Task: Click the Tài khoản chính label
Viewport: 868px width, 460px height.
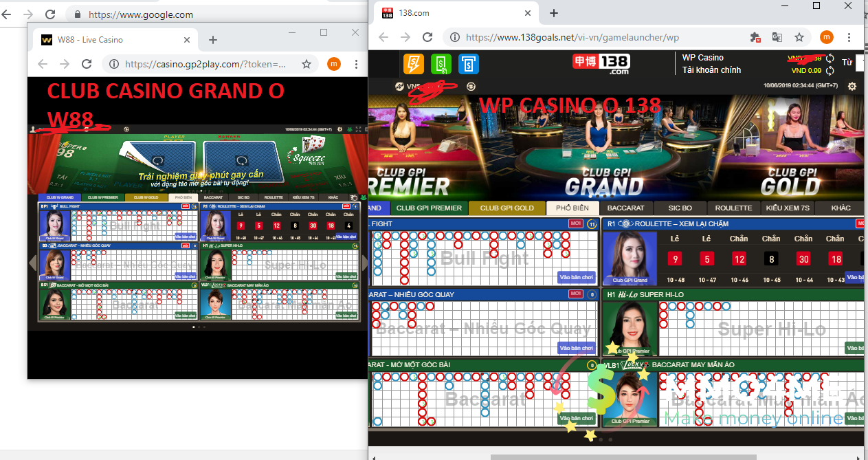Action: (x=711, y=70)
